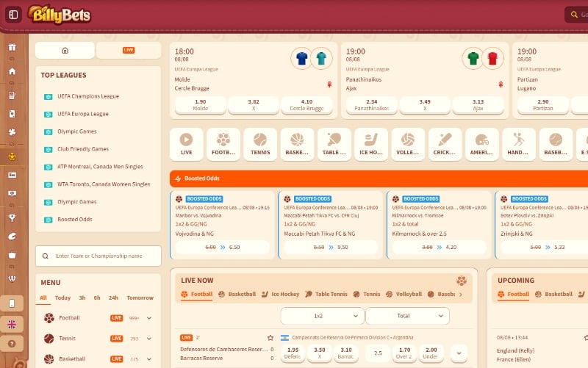Select the Tennis sport tile
Viewport: 588px width, 368px height.
[260, 144]
